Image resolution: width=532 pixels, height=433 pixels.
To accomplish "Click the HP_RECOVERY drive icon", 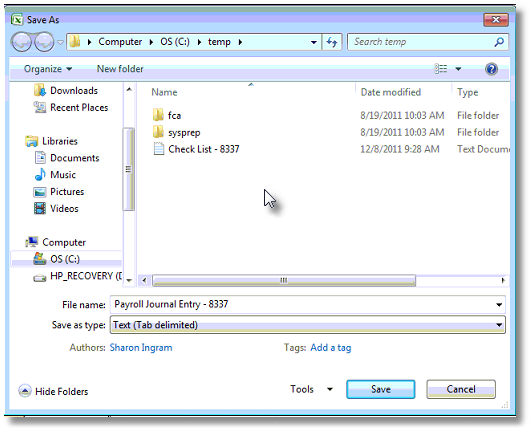I will pos(40,278).
